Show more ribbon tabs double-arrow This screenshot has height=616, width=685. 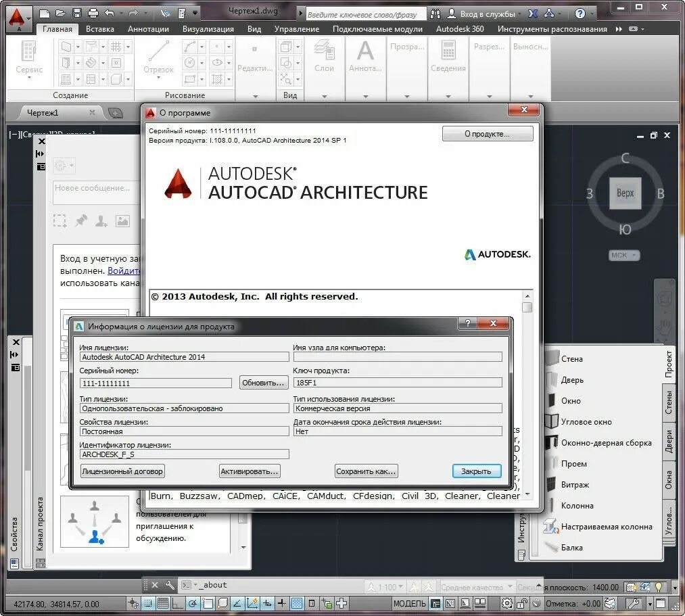pyautogui.click(x=619, y=29)
